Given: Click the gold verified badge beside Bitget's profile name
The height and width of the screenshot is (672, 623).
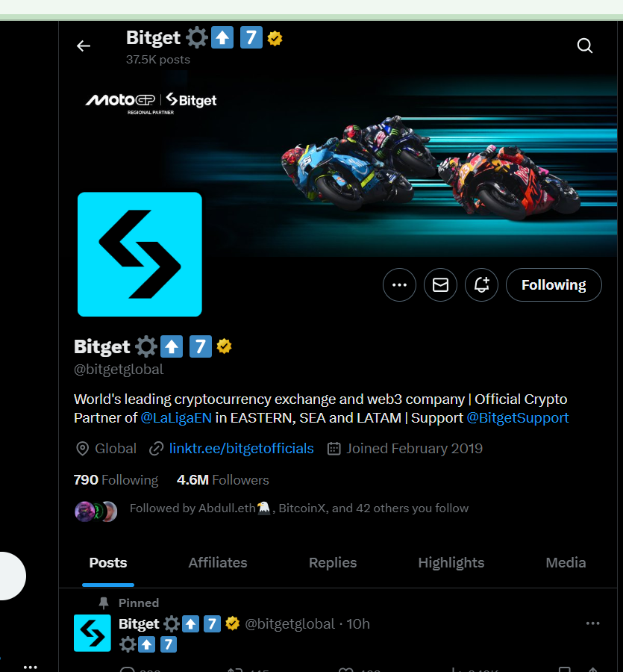Looking at the screenshot, I should pos(224,346).
